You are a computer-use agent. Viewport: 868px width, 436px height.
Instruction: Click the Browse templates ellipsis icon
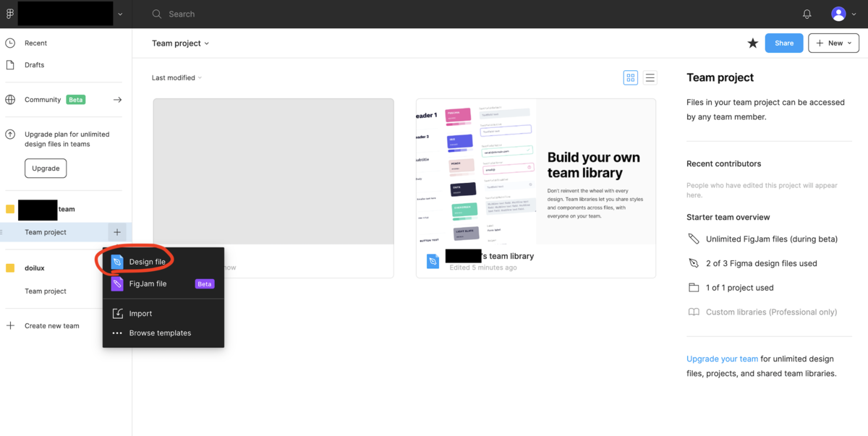pos(117,333)
